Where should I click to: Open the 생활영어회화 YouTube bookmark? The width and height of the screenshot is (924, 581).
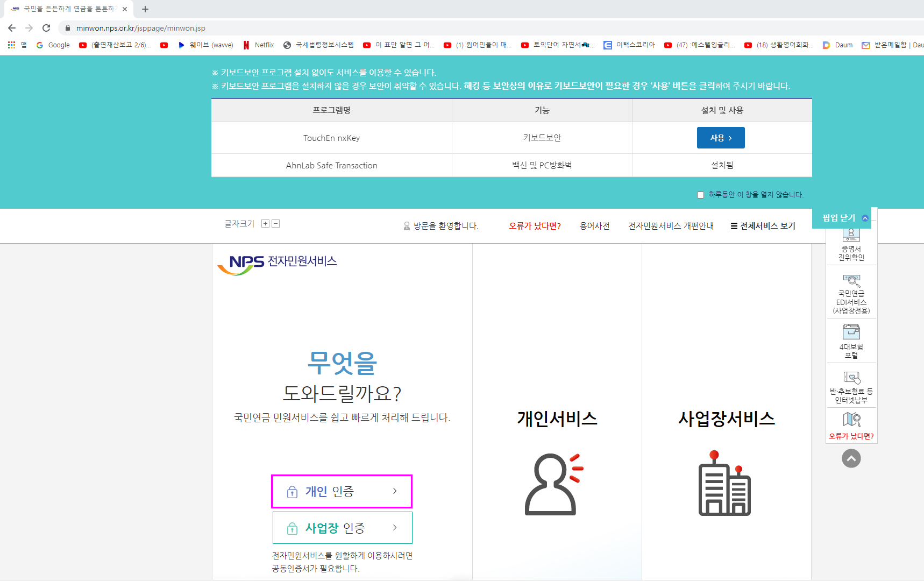(x=779, y=45)
